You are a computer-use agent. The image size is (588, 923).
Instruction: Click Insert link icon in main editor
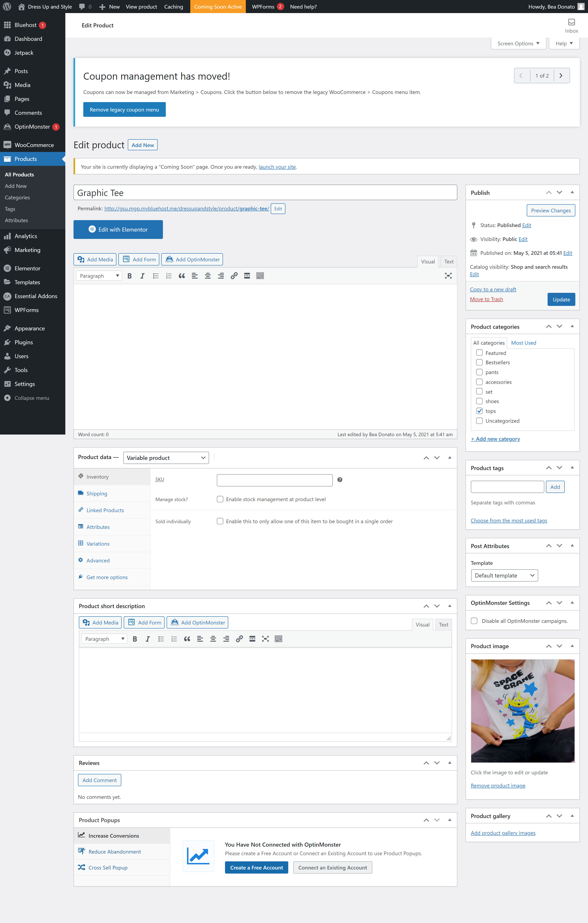point(234,276)
